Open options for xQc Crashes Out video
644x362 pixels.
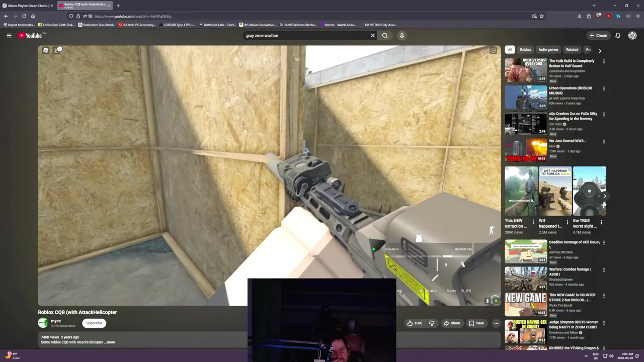pos(604,114)
